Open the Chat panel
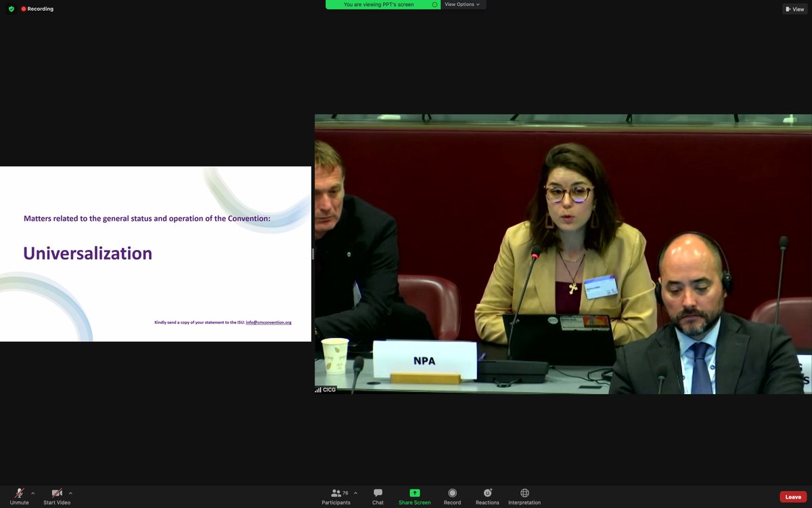 pyautogui.click(x=378, y=496)
